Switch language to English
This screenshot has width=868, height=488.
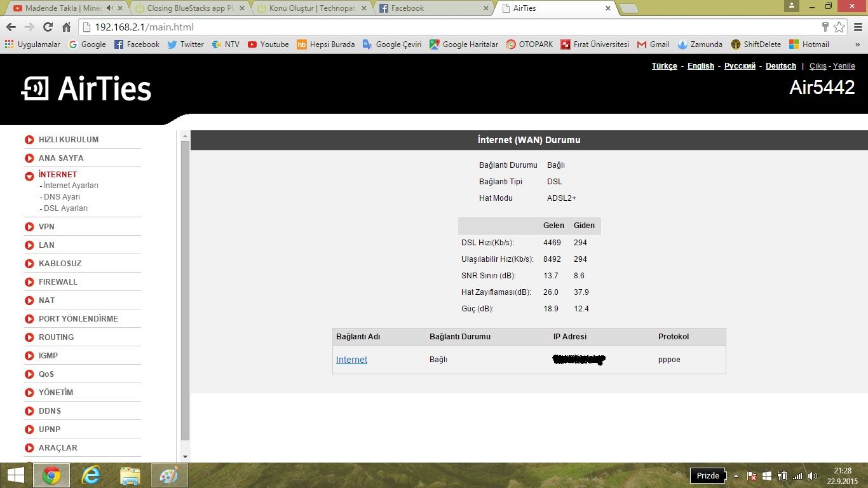pos(701,66)
